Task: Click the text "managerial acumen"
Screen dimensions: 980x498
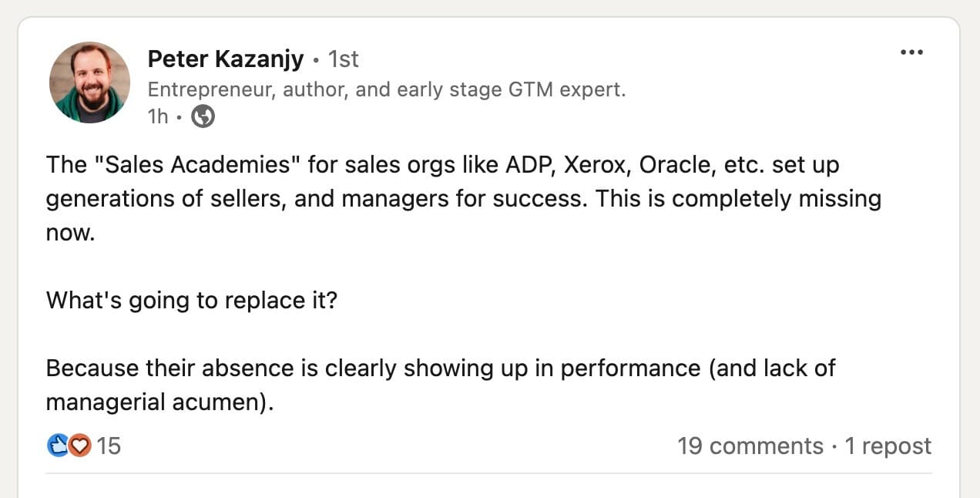Action: 158,402
